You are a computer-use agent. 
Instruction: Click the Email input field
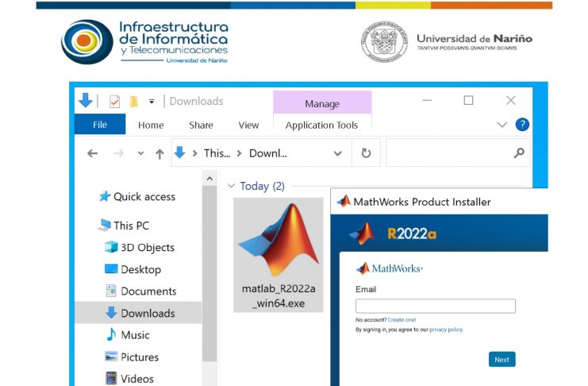coord(436,306)
